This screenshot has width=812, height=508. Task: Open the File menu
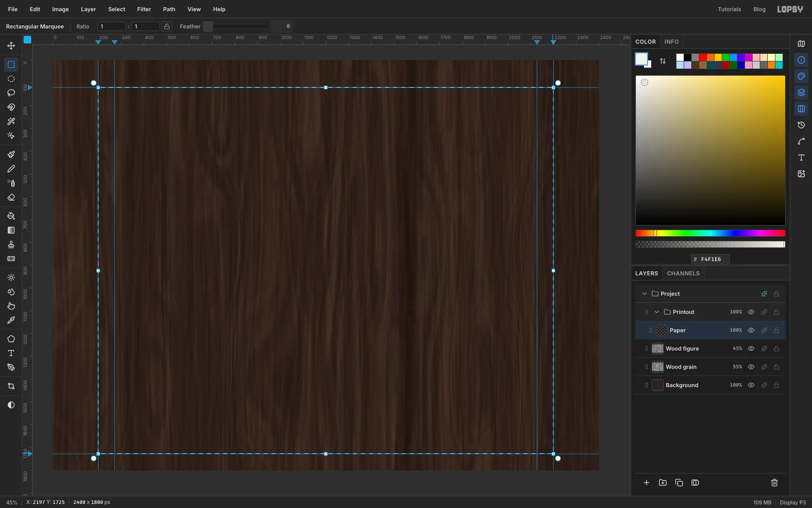click(x=13, y=9)
